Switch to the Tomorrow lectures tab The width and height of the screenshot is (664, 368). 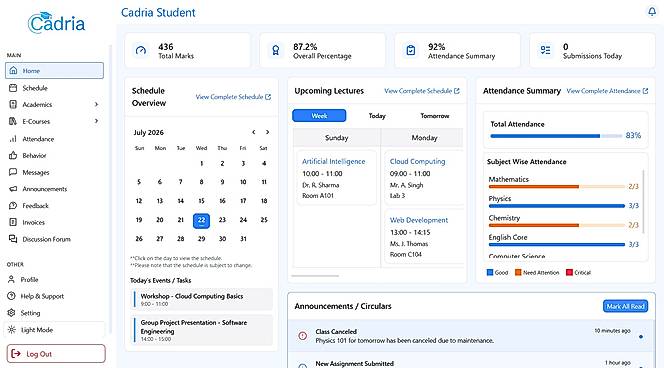tap(434, 116)
